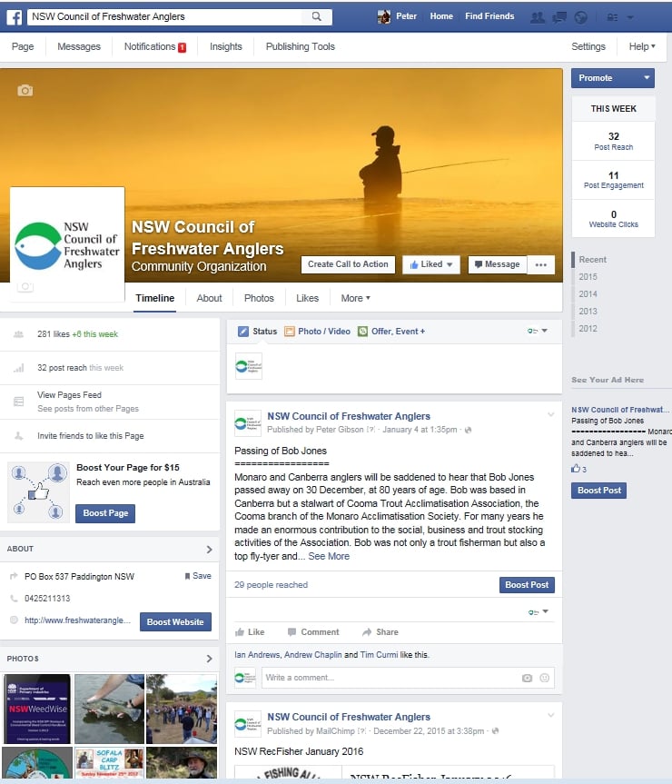672x784 pixels.
Task: Click the 29 people reached link
Action: click(x=271, y=585)
